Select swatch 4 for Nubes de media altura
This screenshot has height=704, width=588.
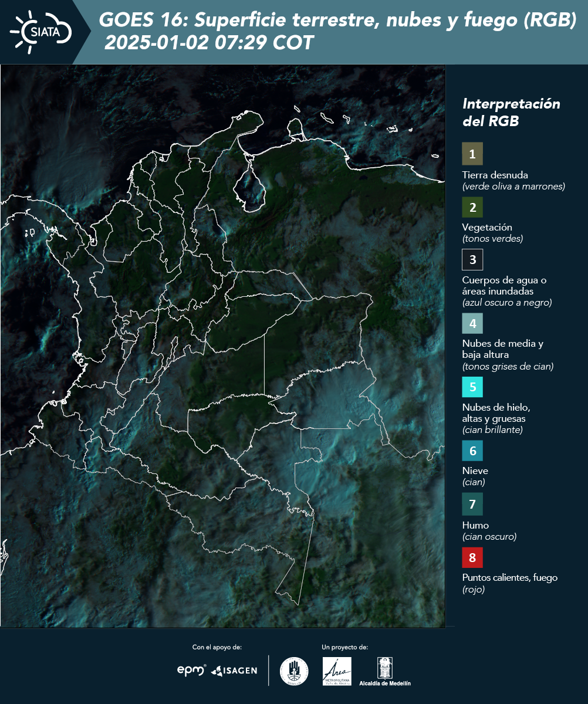(472, 323)
